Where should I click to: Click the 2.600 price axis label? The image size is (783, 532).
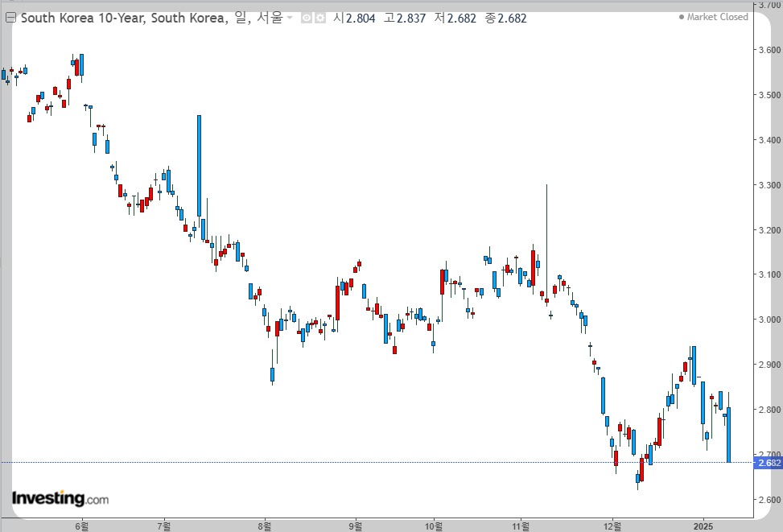[x=769, y=500]
